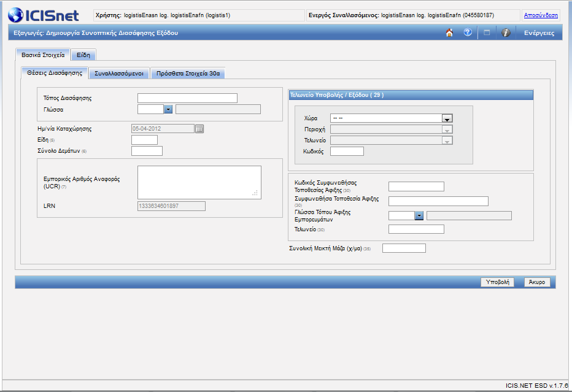This screenshot has width=572, height=392.
Task: Click the Γλώσσα description field
Action: pos(218,109)
